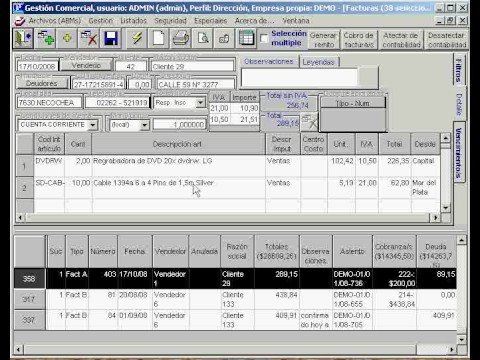This screenshot has height=360, width=480.
Task: Click the Razón social column header
Action: (x=237, y=251)
